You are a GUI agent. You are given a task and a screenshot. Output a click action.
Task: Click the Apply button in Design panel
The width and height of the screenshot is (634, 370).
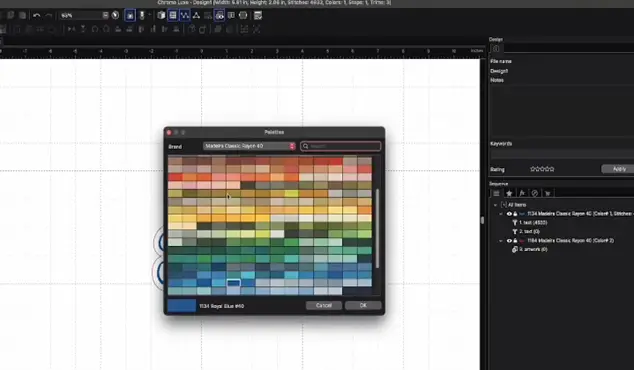point(619,169)
